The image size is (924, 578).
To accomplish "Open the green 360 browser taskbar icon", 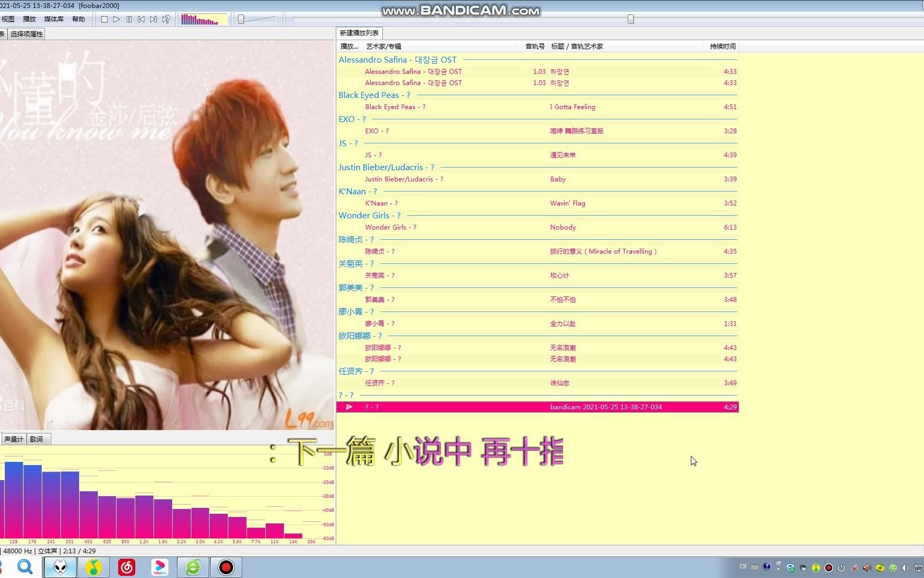I will (x=193, y=567).
